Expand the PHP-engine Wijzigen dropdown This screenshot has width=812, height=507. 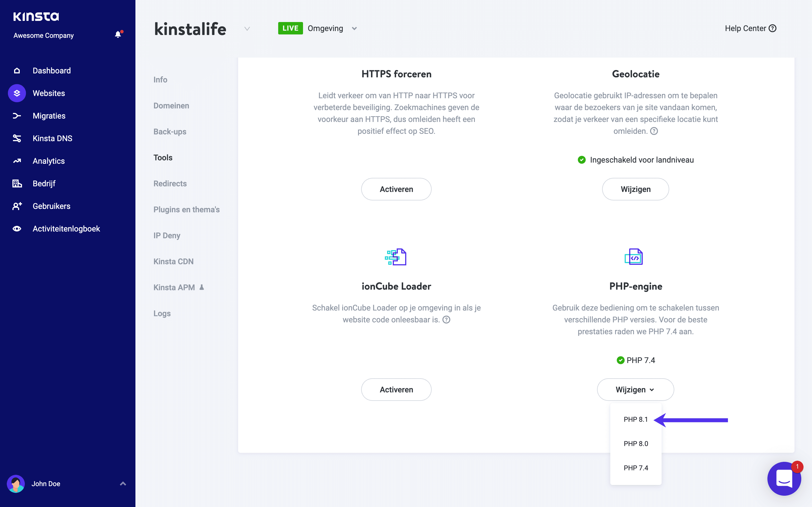pyautogui.click(x=635, y=389)
